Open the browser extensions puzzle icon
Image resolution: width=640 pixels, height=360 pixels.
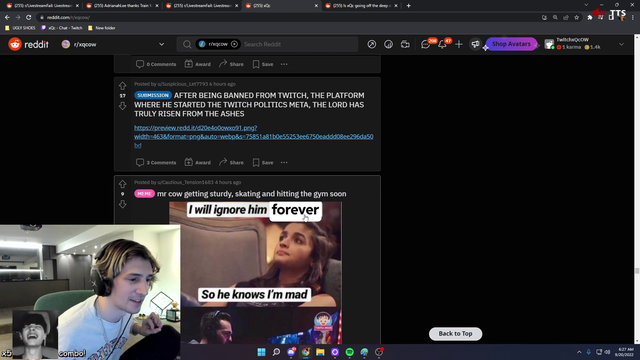pos(589,18)
